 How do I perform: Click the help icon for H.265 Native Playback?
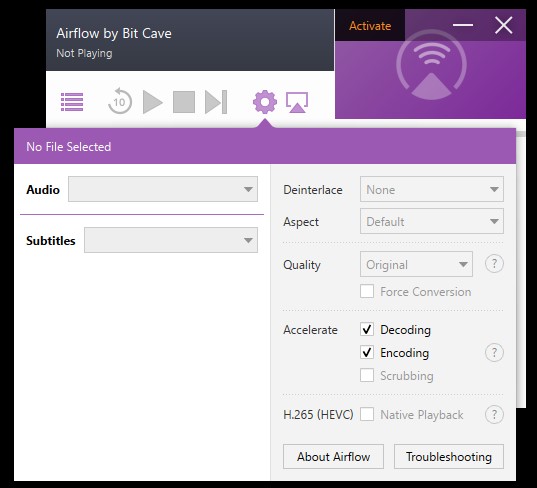pyautogui.click(x=494, y=415)
